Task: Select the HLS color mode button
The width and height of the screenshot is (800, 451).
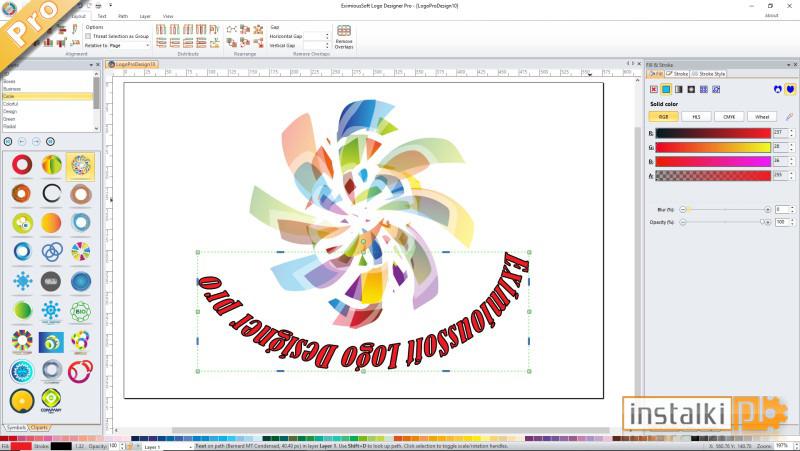Action: 696,117
